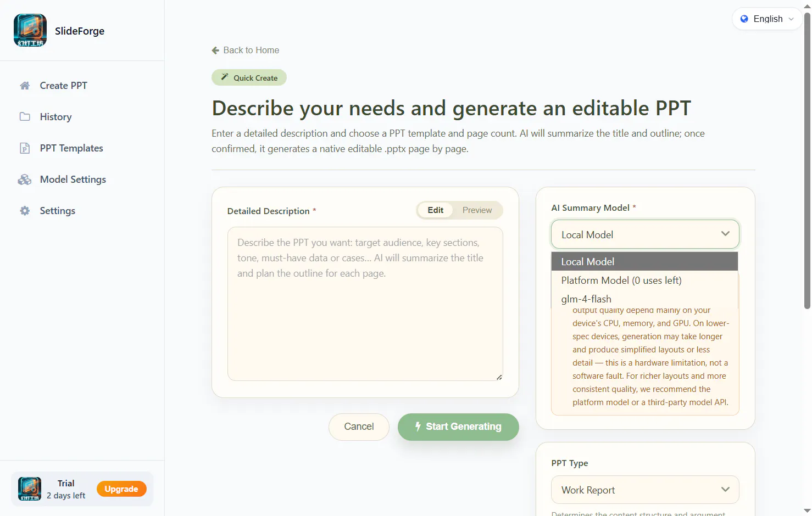This screenshot has height=516, width=812.
Task: Select Local Model option in list
Action: point(644,262)
